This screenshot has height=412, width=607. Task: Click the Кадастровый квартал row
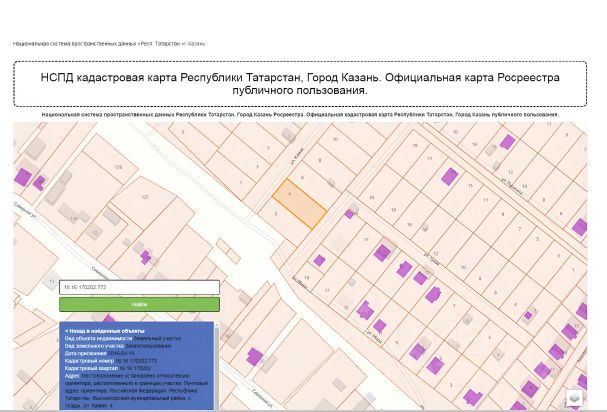point(108,368)
